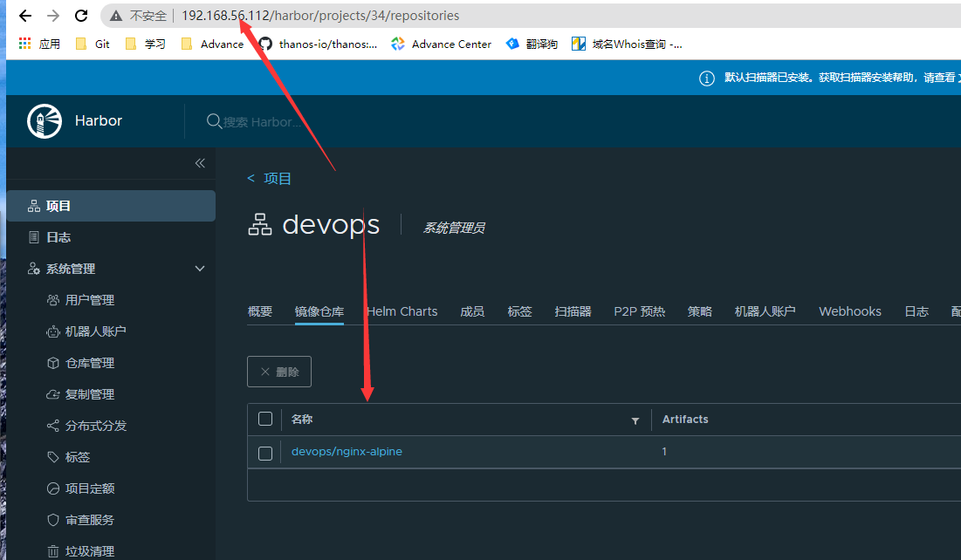This screenshot has width=961, height=560.
Task: Open Advance Center bookmark
Action: point(442,44)
